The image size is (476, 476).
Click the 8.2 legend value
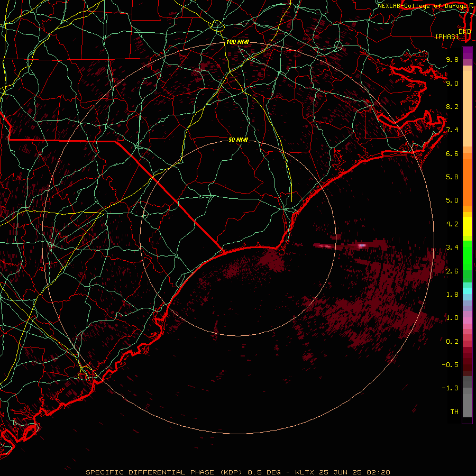(x=452, y=106)
